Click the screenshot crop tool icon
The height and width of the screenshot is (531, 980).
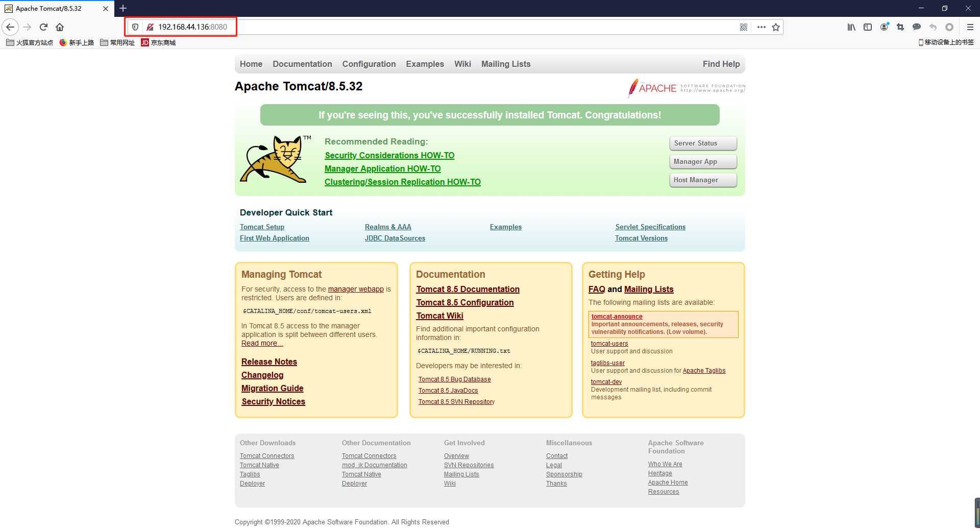[900, 27]
